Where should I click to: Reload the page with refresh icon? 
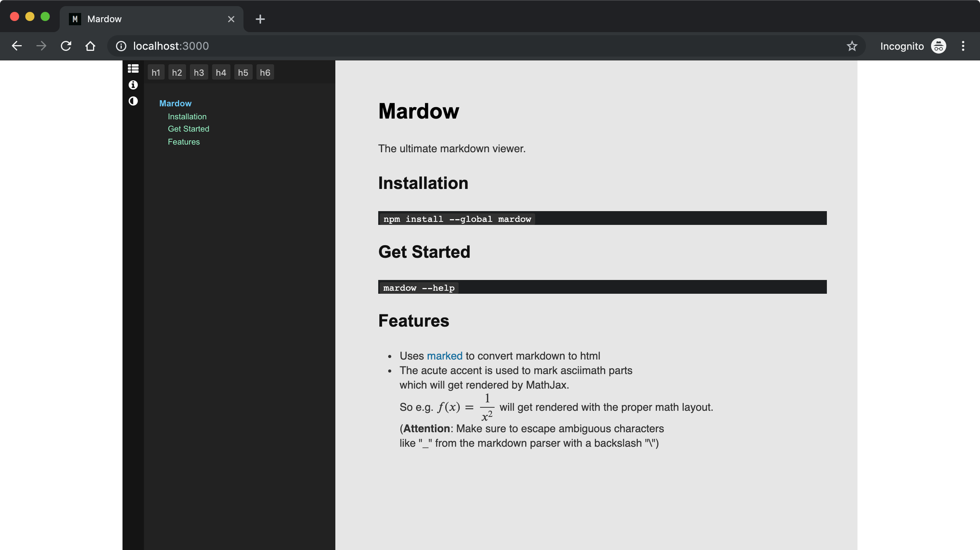[x=66, y=46]
